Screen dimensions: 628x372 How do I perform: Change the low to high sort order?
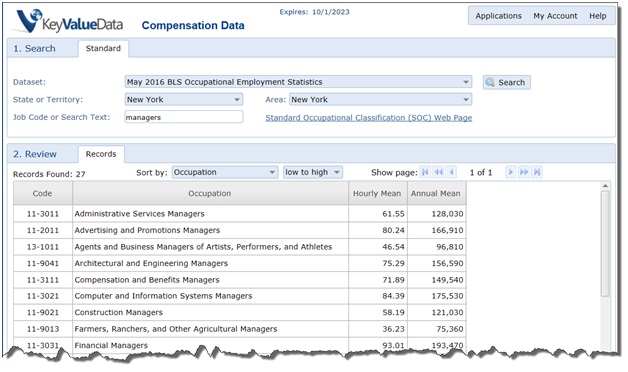(x=313, y=172)
